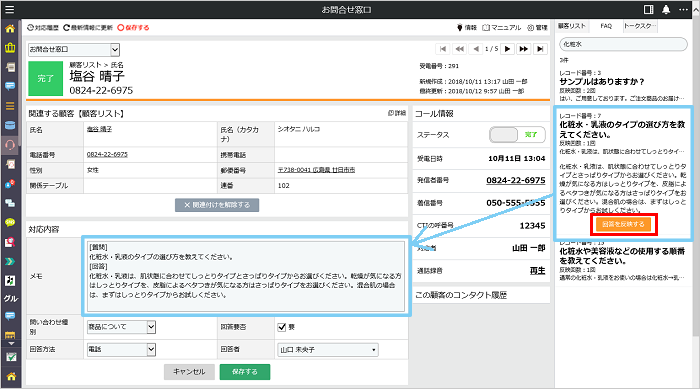Click inside the メモ text area
700x389 pixels.
[x=246, y=276]
